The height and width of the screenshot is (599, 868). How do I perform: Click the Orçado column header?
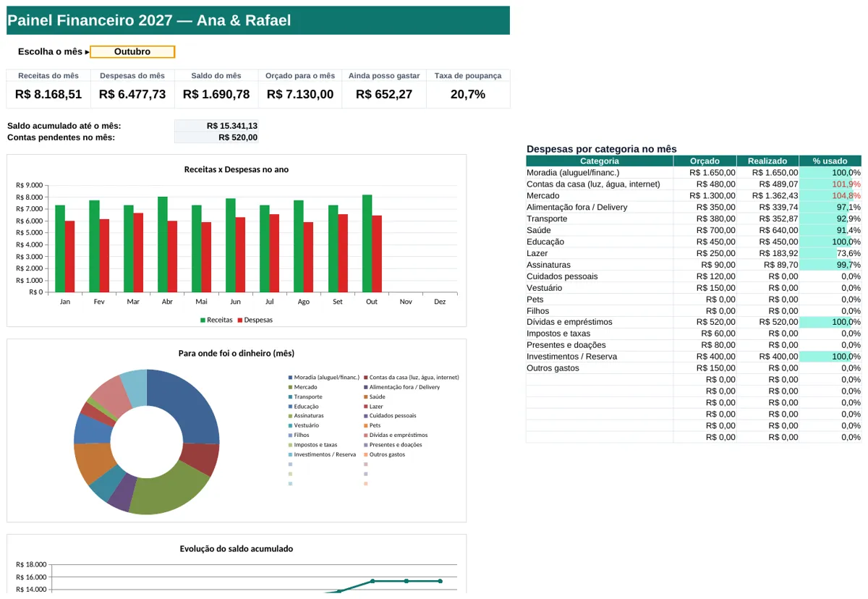[x=705, y=161]
